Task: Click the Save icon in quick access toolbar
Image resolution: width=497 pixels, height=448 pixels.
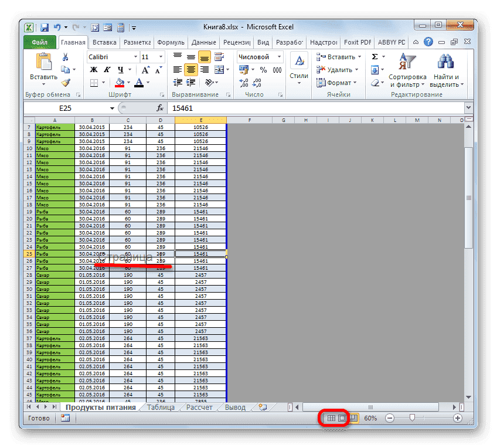Action: 44,28
